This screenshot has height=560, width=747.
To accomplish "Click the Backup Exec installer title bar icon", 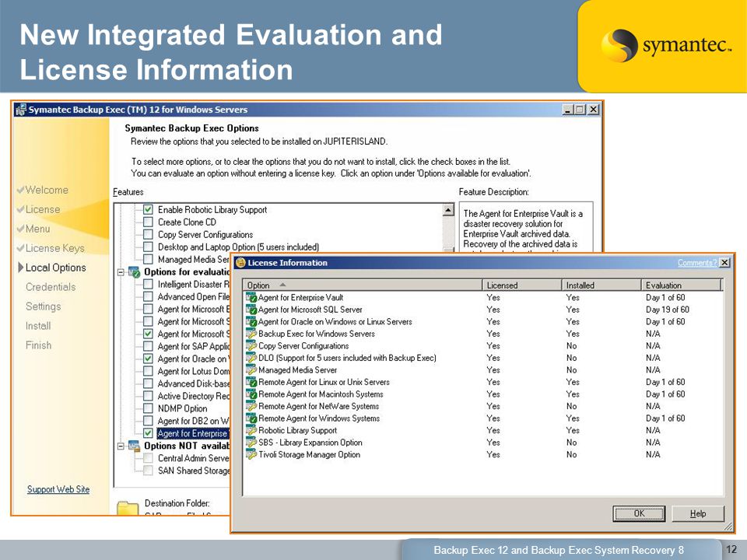I will pos(21,110).
